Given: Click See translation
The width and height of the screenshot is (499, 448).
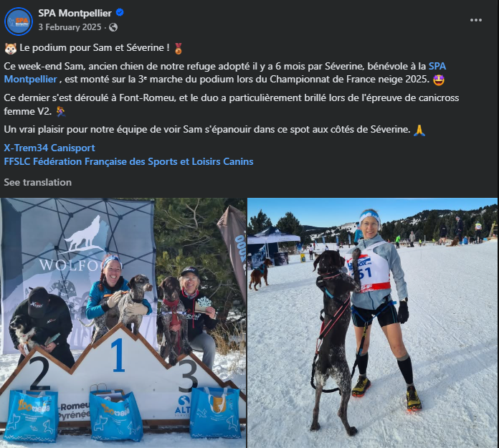Looking at the screenshot, I should [x=37, y=182].
